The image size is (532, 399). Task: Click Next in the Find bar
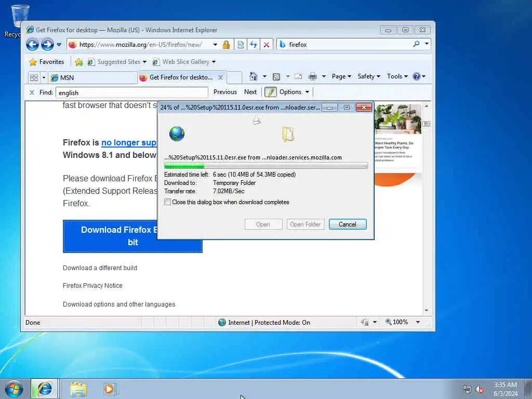(x=250, y=92)
